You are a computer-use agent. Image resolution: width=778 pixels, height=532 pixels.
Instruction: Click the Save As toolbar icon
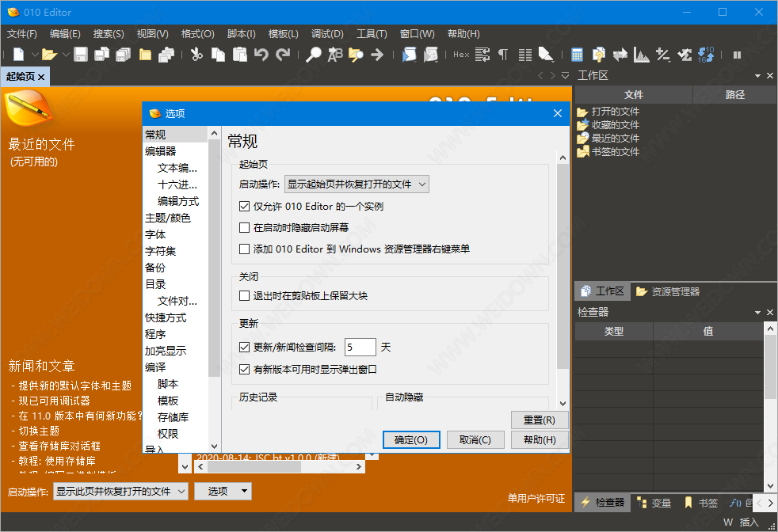click(x=101, y=54)
